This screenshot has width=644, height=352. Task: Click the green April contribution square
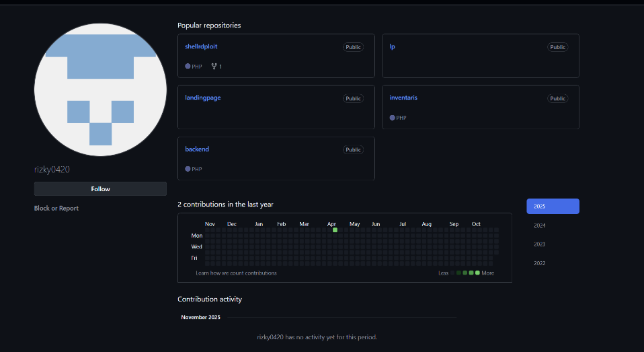pyautogui.click(x=335, y=230)
